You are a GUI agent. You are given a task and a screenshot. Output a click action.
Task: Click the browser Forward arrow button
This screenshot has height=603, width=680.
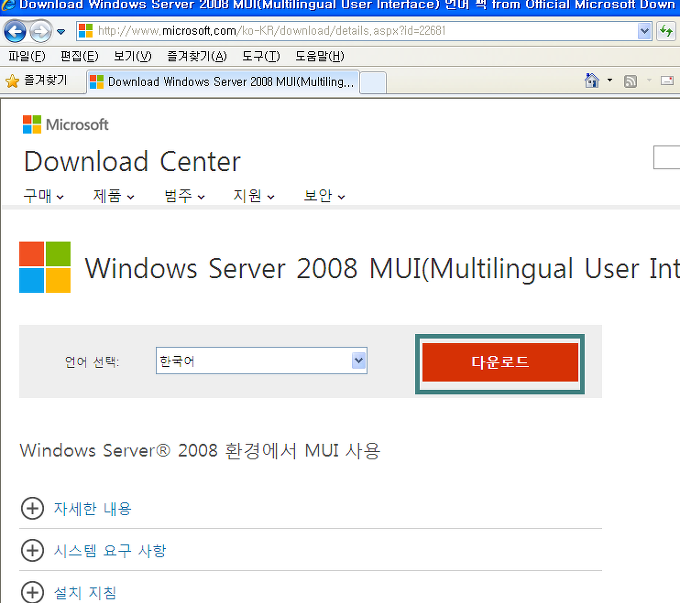click(x=41, y=32)
